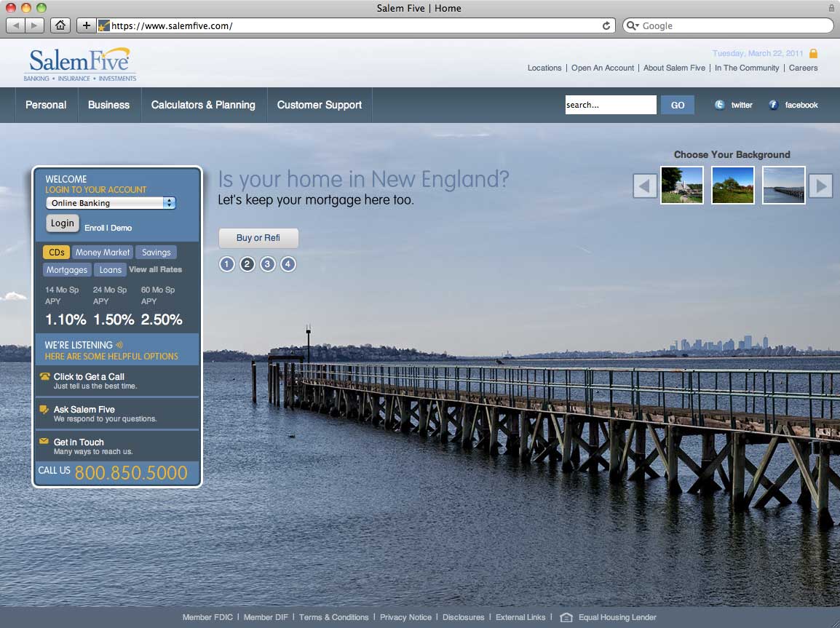Switch to Savings rates tab
This screenshot has height=628, width=840.
tap(156, 253)
